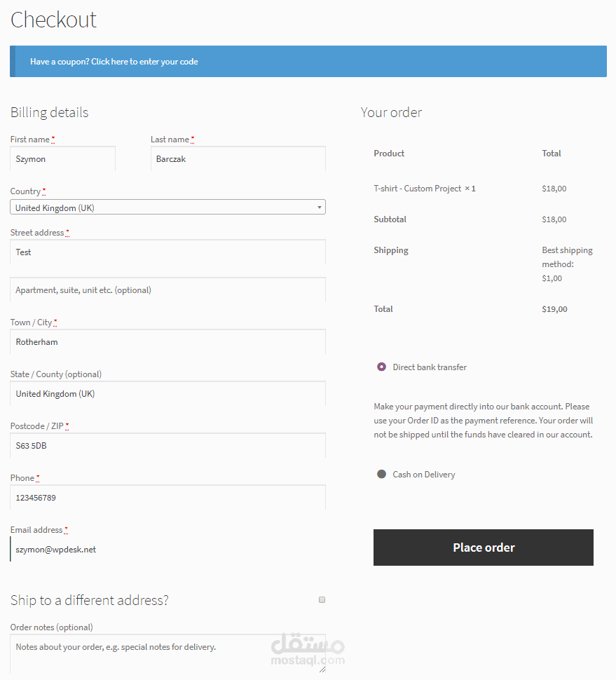Click the blue coupon banner

tap(308, 61)
